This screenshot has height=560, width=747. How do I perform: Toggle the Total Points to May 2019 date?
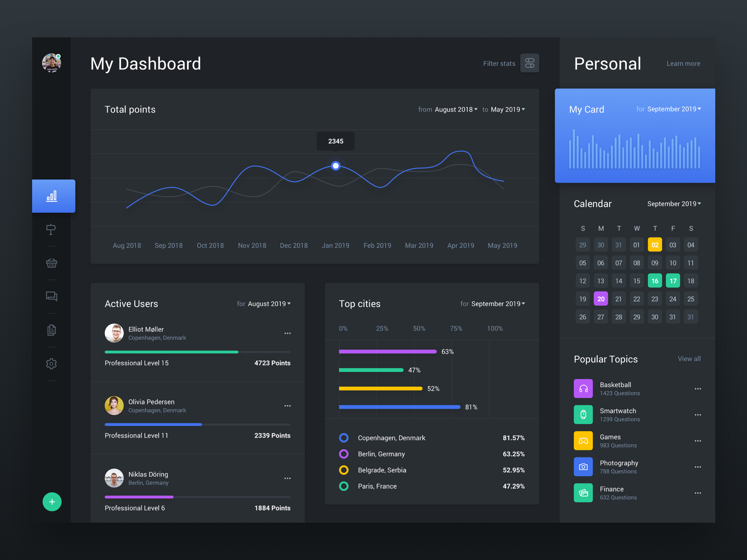click(510, 109)
